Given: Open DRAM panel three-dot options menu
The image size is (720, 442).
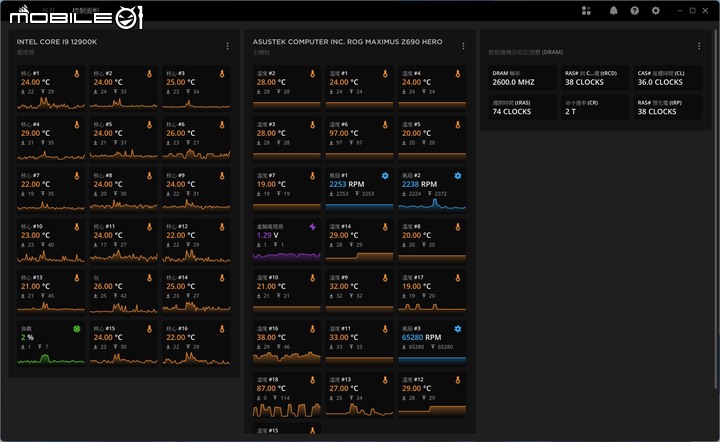Looking at the screenshot, I should tap(699, 46).
